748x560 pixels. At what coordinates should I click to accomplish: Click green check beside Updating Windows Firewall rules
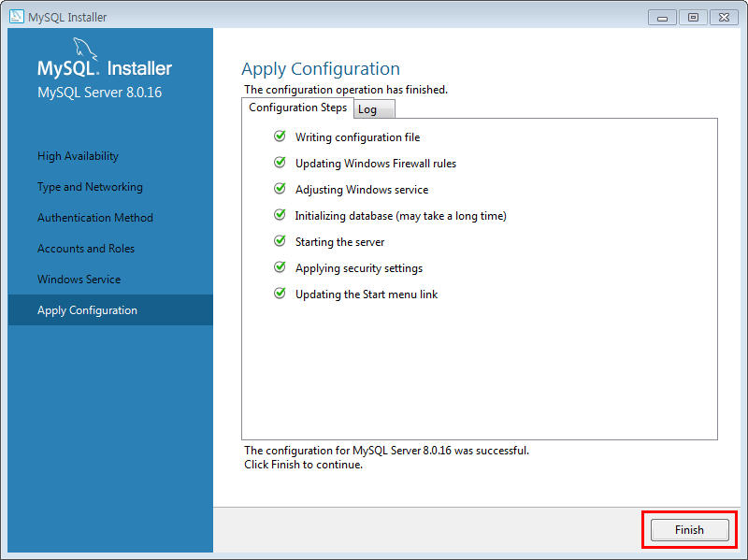(x=280, y=163)
